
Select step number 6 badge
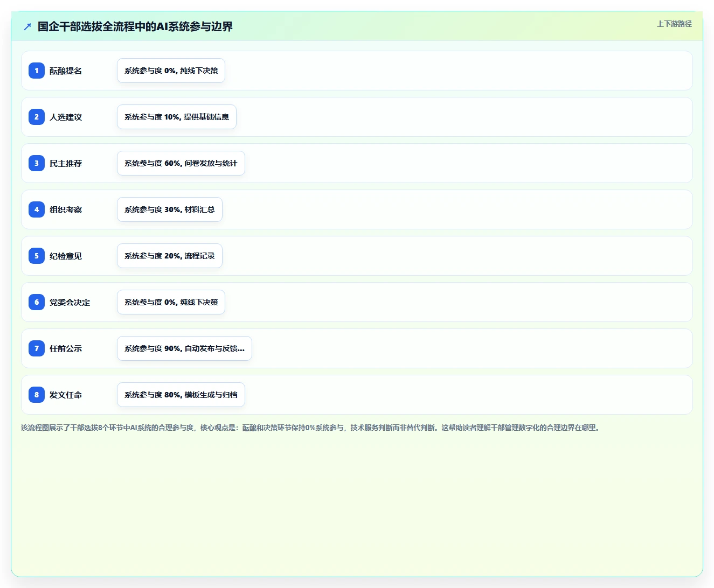click(37, 302)
